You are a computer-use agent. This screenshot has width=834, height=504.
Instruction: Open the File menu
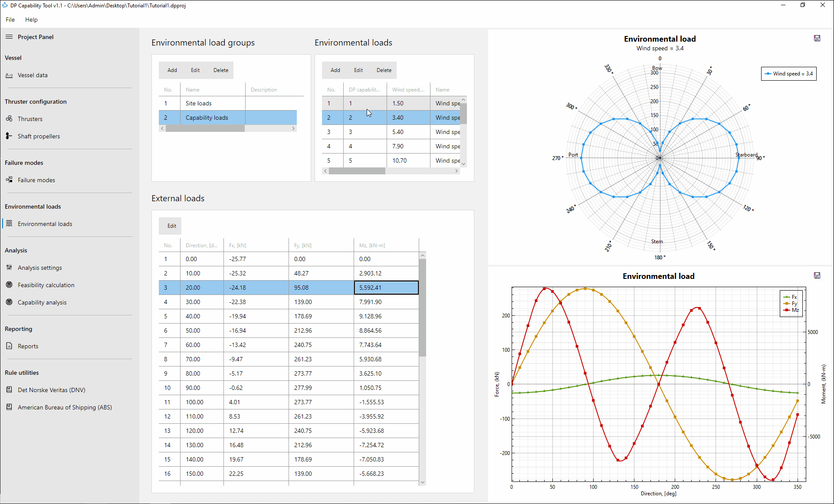[10, 20]
